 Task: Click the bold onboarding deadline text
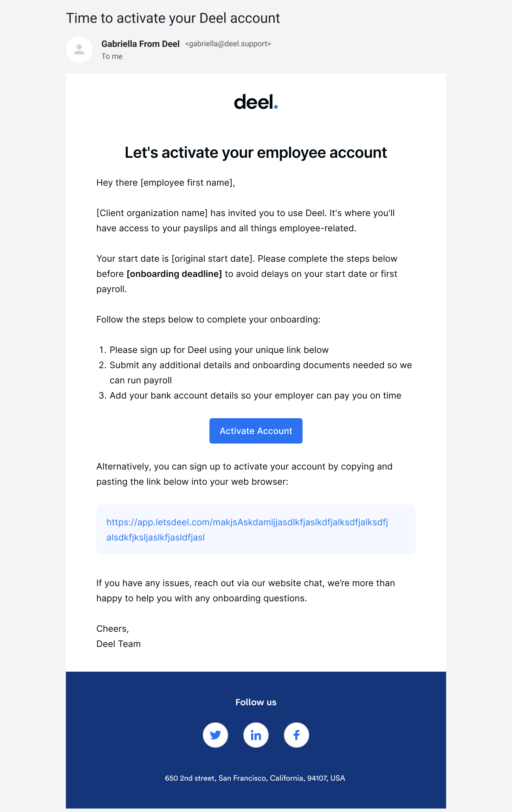pos(174,274)
